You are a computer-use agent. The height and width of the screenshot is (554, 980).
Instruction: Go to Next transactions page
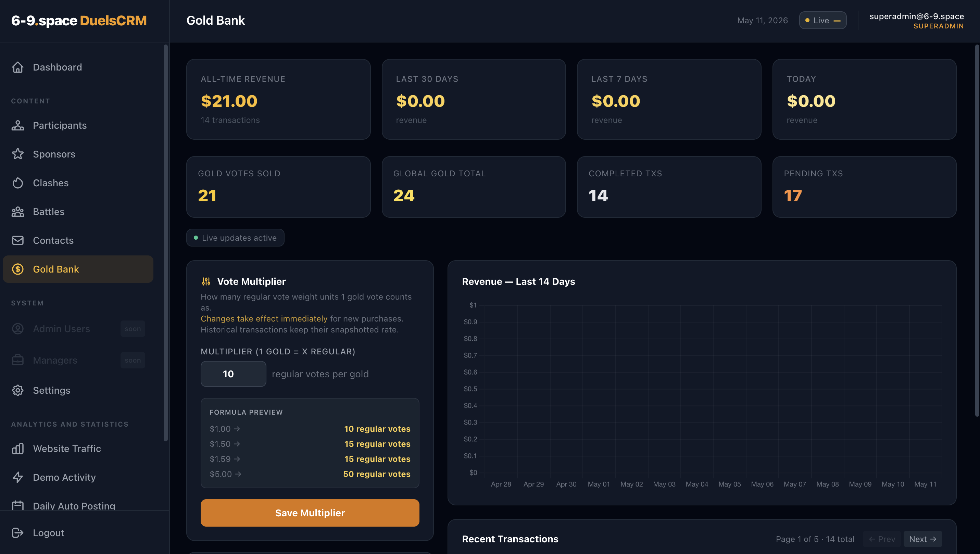point(922,539)
